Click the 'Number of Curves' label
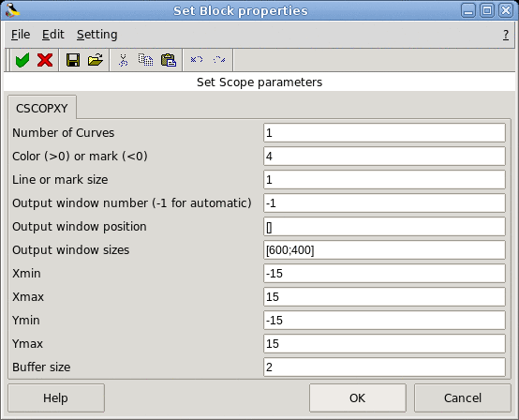The height and width of the screenshot is (420, 519). pyautogui.click(x=63, y=133)
